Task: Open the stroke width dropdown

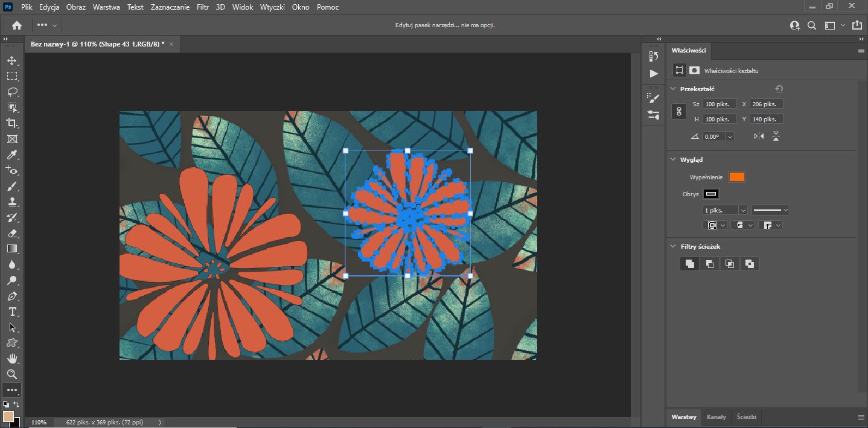Action: 743,210
